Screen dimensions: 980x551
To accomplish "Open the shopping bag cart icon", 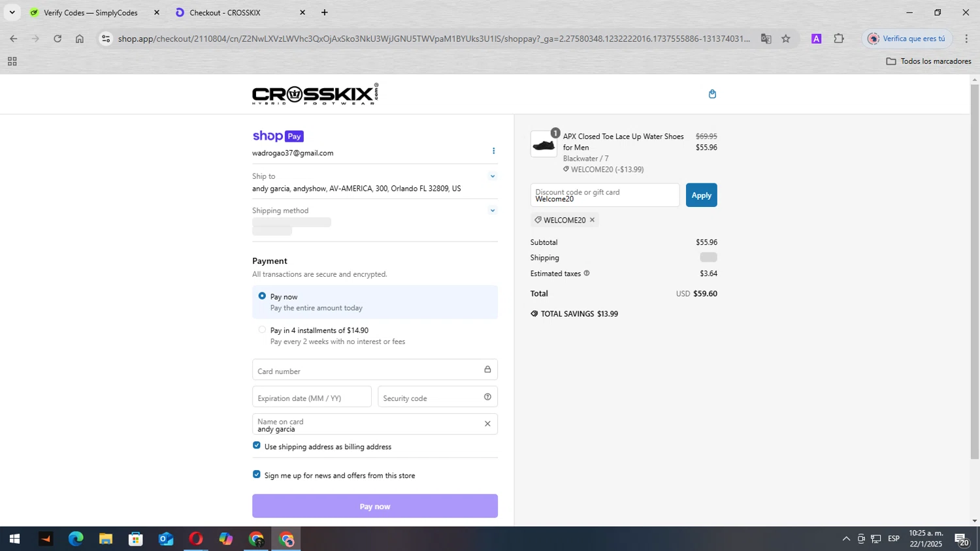I will 712,94.
